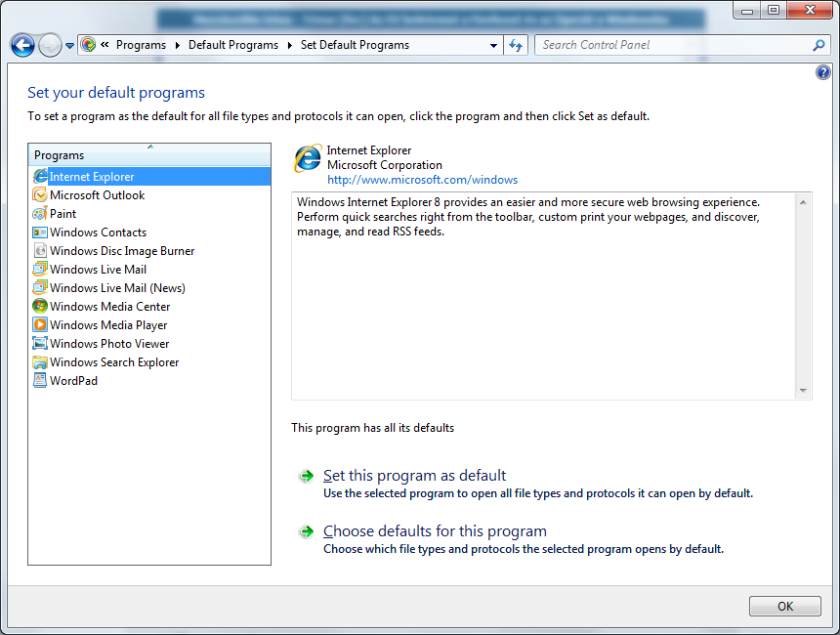Expand the arrow after Default Programs breadcrumb
840x635 pixels.
click(290, 45)
